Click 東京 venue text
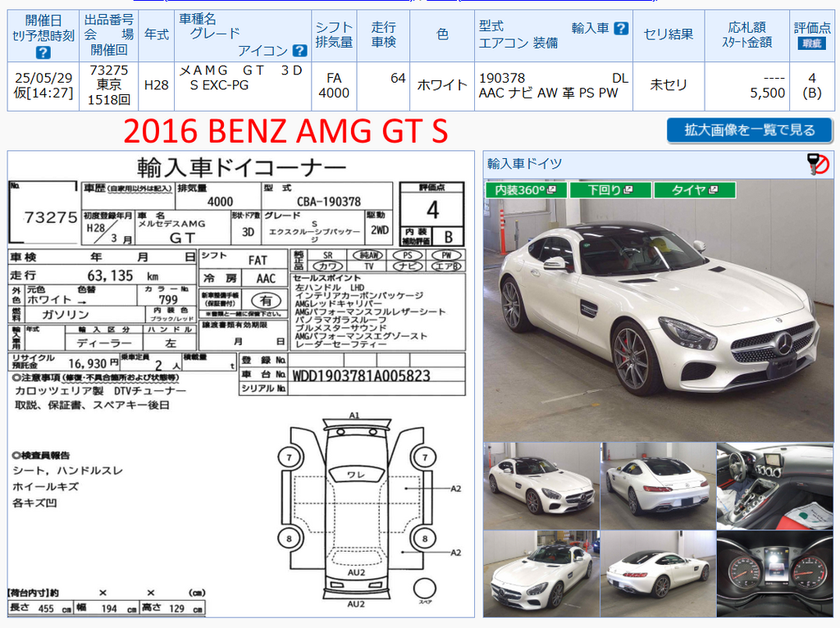Screen dimensions: 840x628 pos(109,84)
